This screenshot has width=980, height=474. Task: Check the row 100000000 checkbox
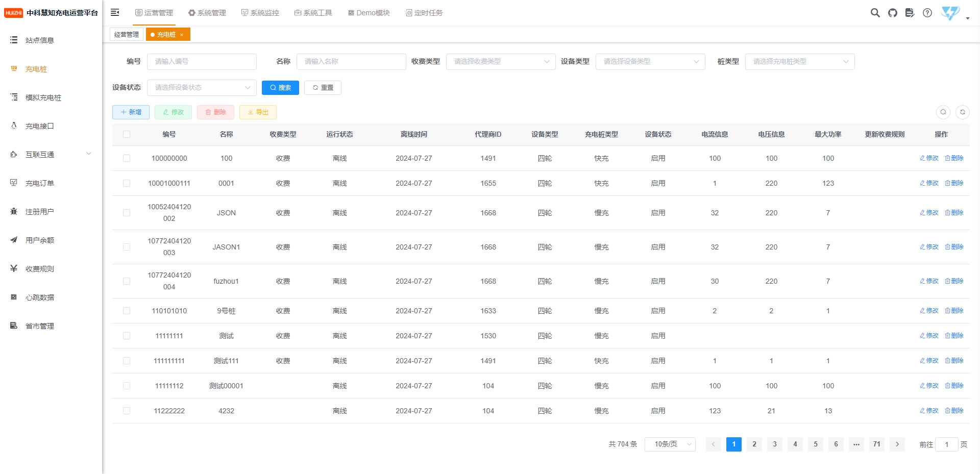click(127, 158)
